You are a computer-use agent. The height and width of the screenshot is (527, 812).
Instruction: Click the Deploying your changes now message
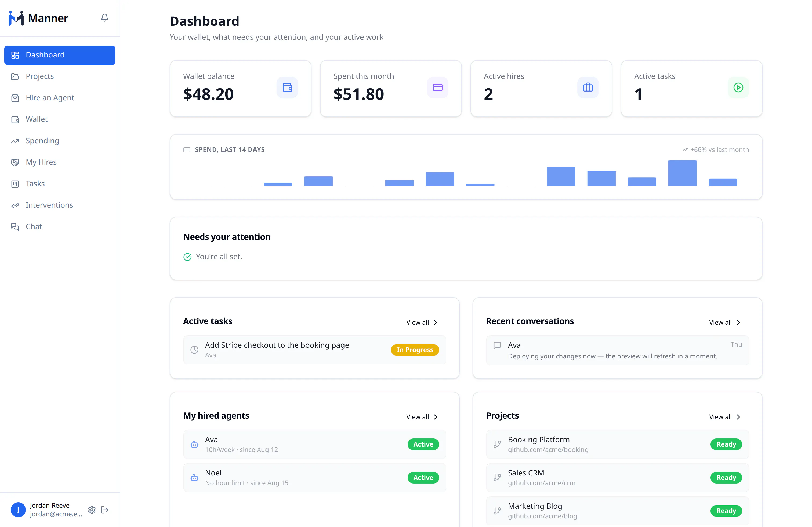pyautogui.click(x=613, y=356)
